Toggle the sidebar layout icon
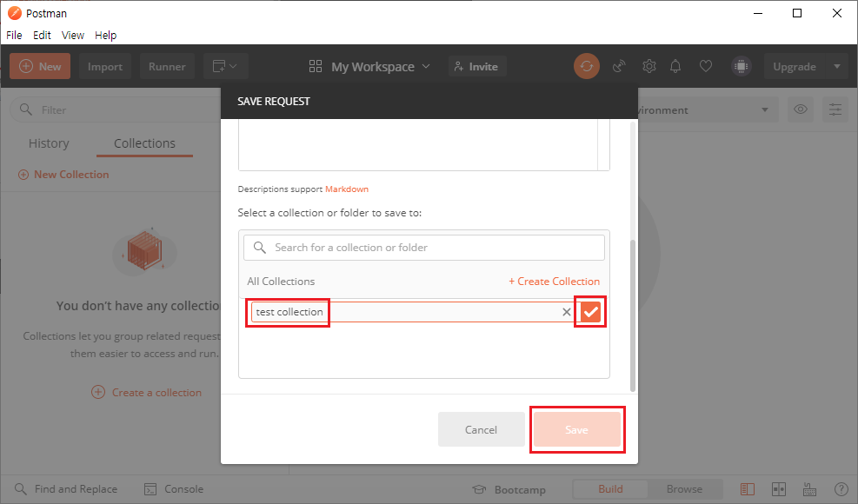The height and width of the screenshot is (504, 858). 748,488
